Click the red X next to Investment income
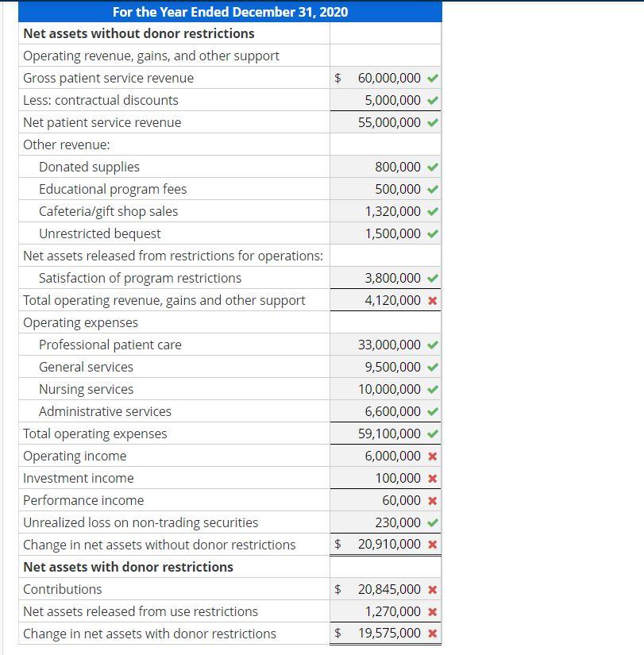 (434, 478)
